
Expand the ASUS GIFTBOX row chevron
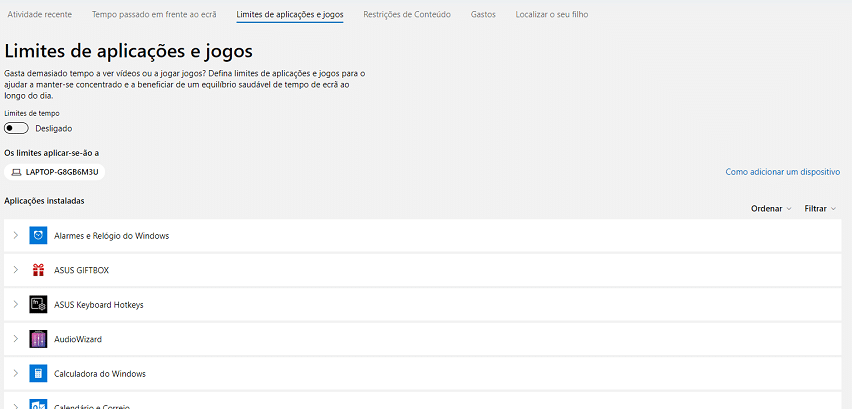coord(16,270)
